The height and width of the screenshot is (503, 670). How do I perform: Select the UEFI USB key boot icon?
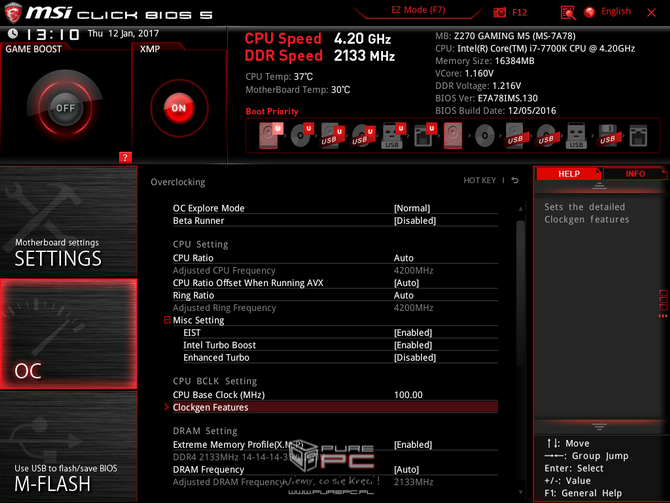point(393,135)
